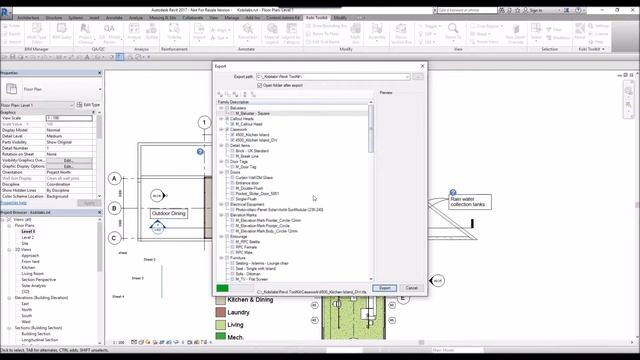Launch the BIM Query tool
Screen dimensions: 640x360
pyautogui.click(x=62, y=31)
